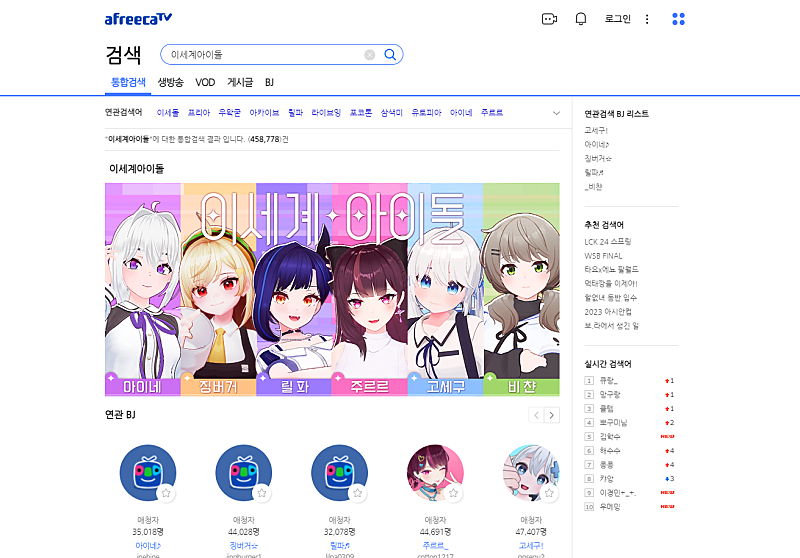Click recommended search WSB FINAL
This screenshot has height=558, width=800.
coord(603,256)
